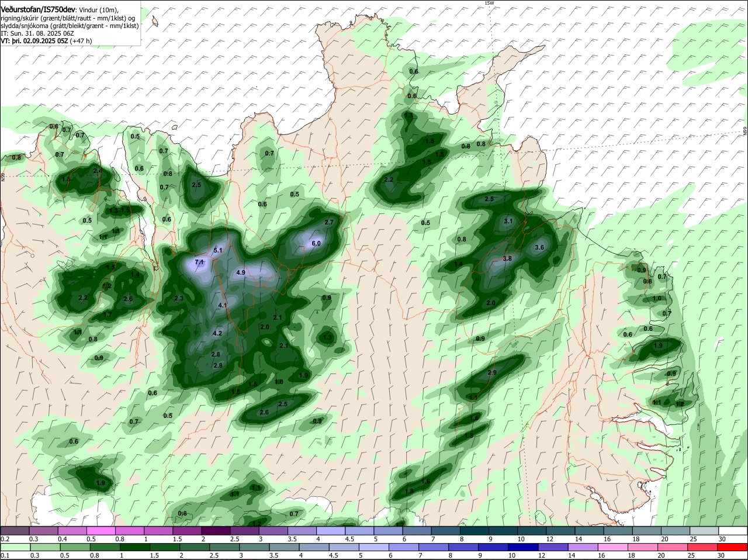Click the 15W longitude label
The image size is (748, 560).
[x=489, y=3]
